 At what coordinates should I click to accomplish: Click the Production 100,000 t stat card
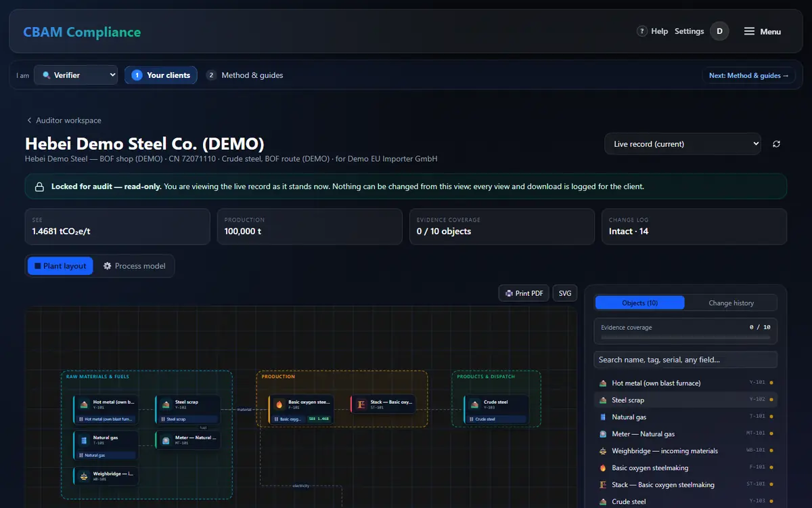coord(310,226)
